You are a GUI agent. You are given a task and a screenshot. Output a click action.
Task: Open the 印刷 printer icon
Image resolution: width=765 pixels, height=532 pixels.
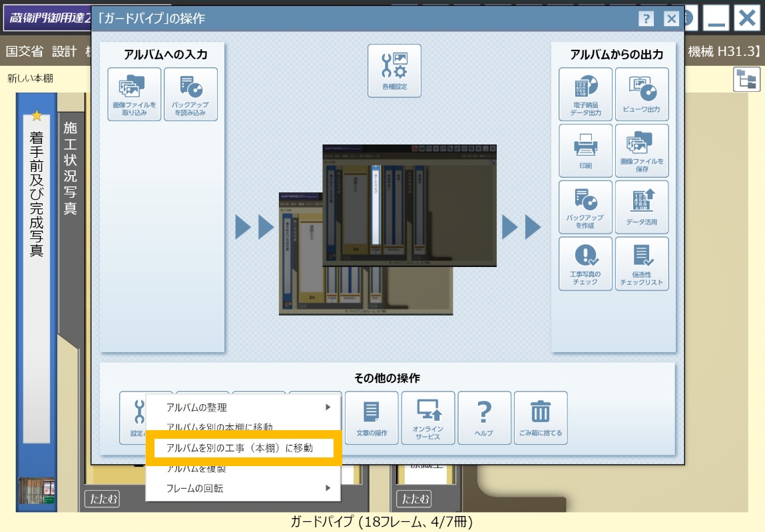[585, 151]
